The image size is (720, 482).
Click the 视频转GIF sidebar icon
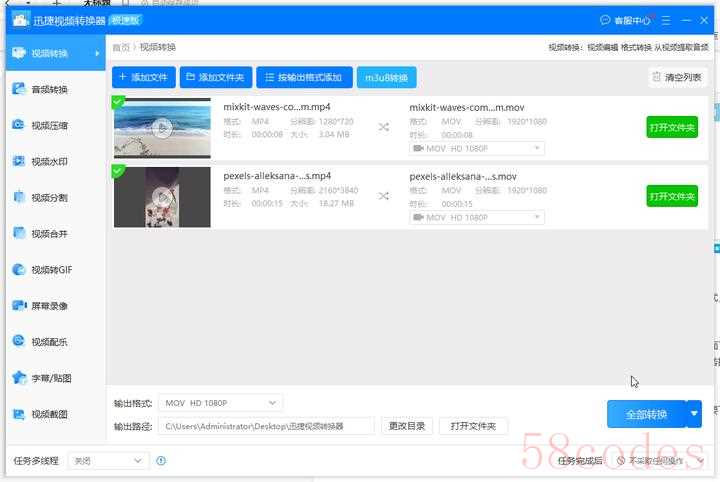click(x=19, y=269)
